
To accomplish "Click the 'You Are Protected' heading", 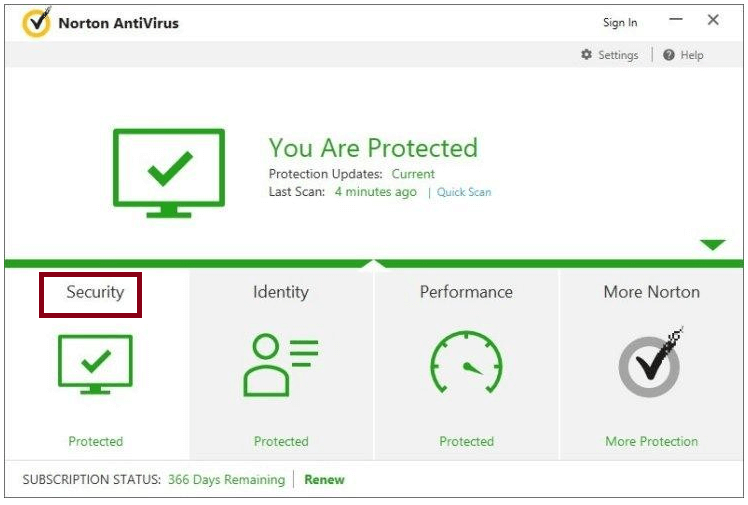I will 373,147.
